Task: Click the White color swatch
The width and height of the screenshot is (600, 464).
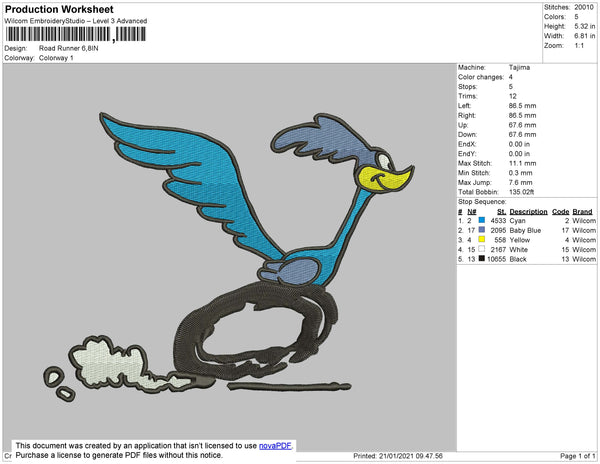Action: [x=482, y=249]
